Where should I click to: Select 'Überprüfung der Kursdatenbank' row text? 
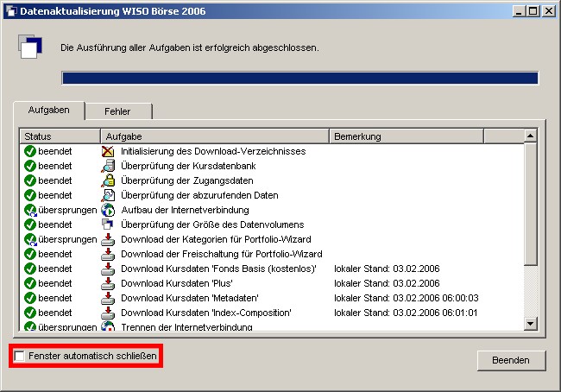(188, 166)
